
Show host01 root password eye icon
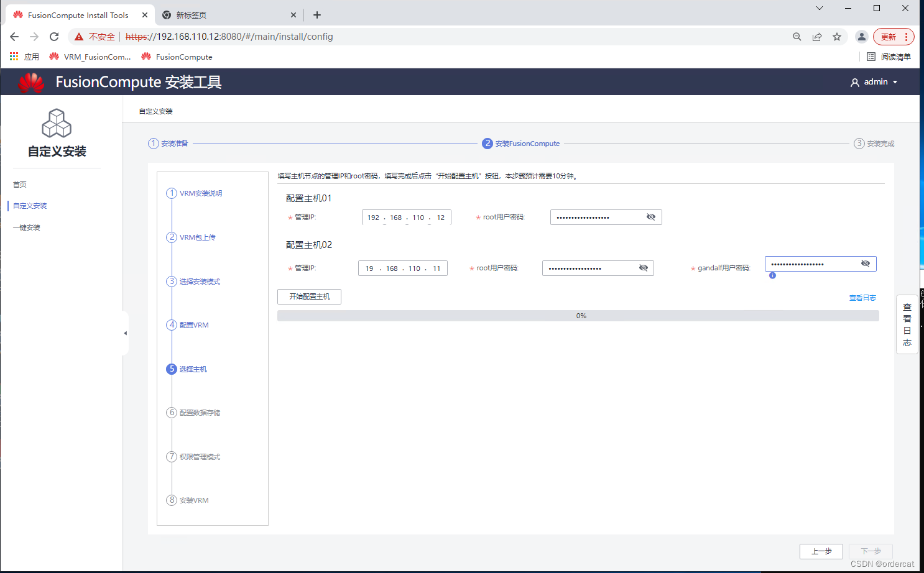pos(651,217)
